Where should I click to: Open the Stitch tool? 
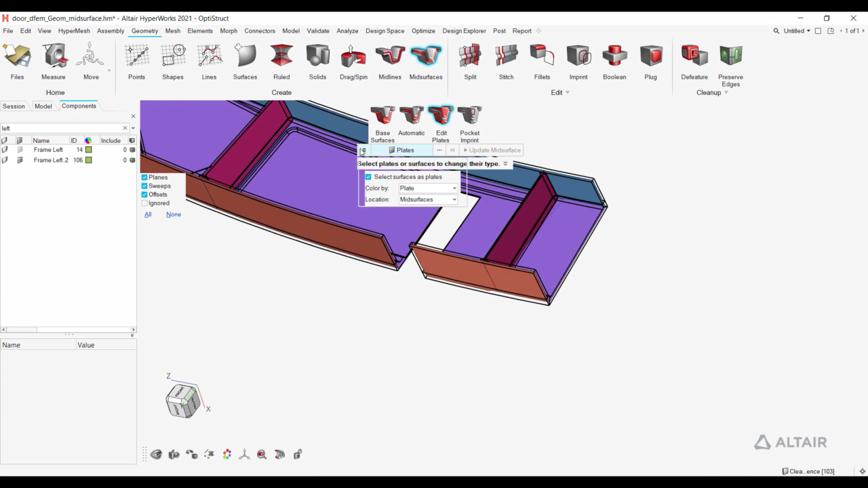click(x=506, y=62)
